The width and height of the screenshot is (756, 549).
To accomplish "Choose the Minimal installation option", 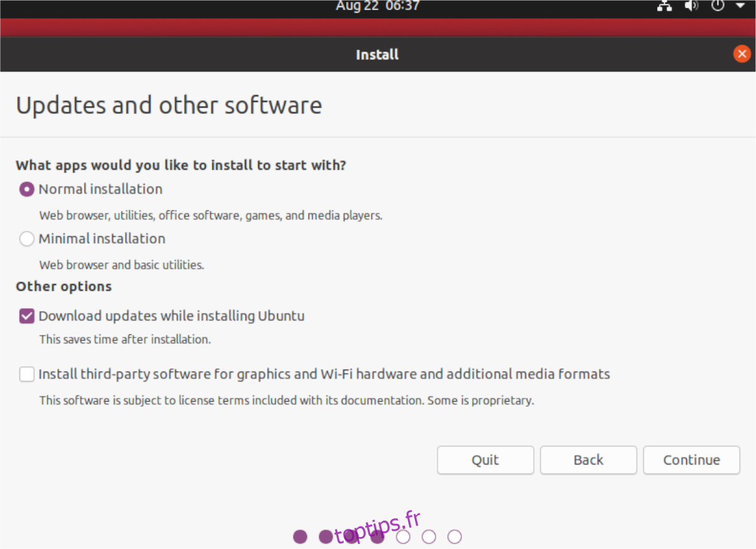I will (x=27, y=239).
